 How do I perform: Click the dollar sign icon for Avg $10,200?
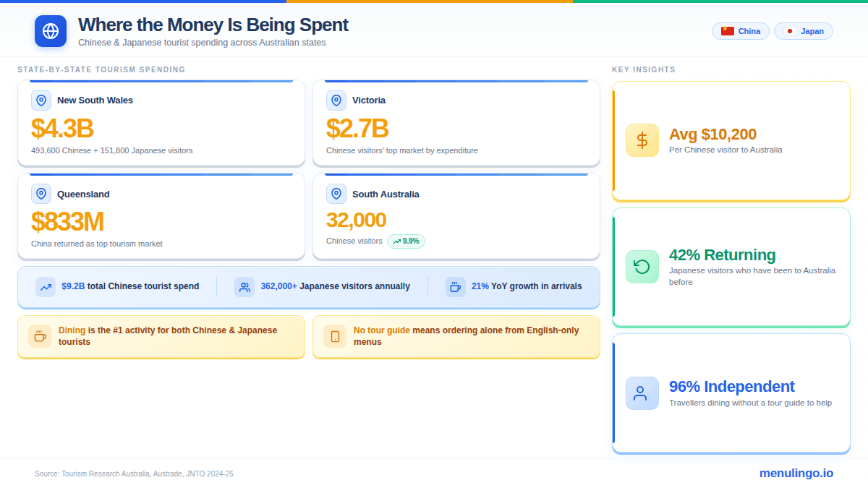pos(642,140)
